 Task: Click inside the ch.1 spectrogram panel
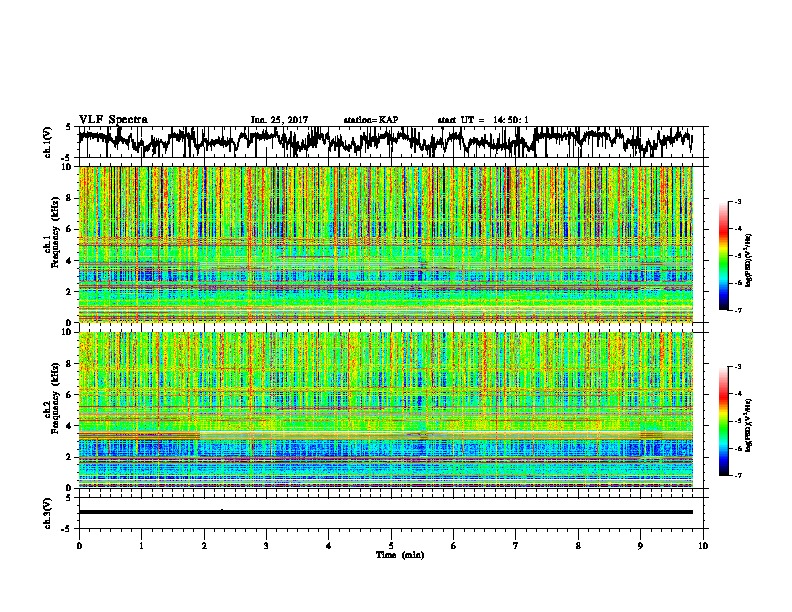pos(386,244)
